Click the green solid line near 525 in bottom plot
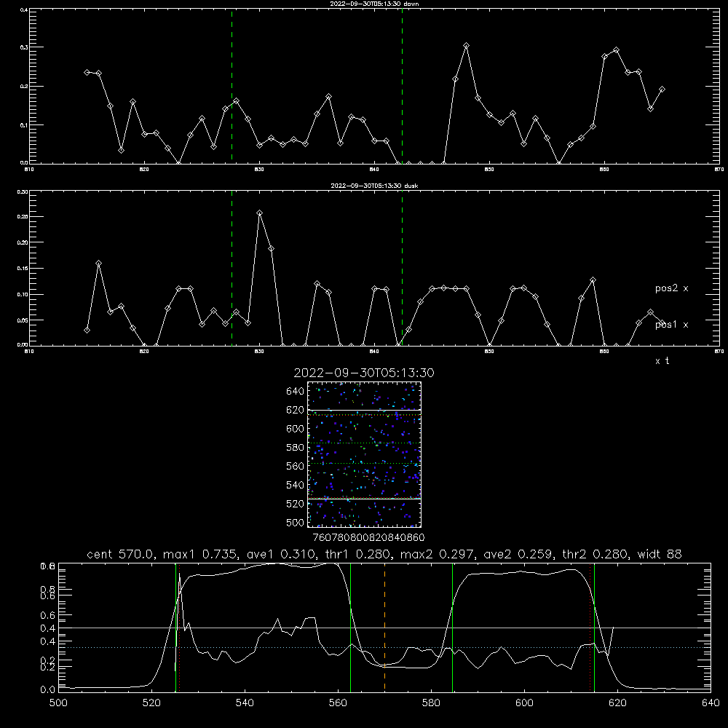The width and height of the screenshot is (728, 728). pyautogui.click(x=175, y=627)
